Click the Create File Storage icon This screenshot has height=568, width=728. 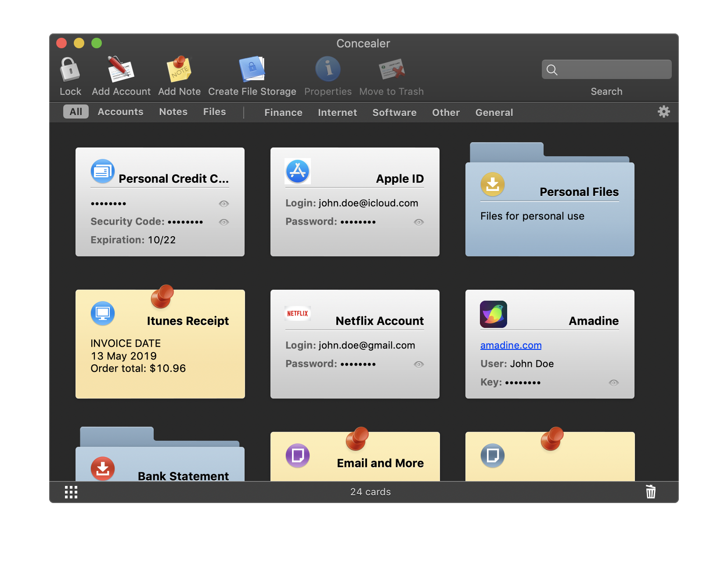252,69
